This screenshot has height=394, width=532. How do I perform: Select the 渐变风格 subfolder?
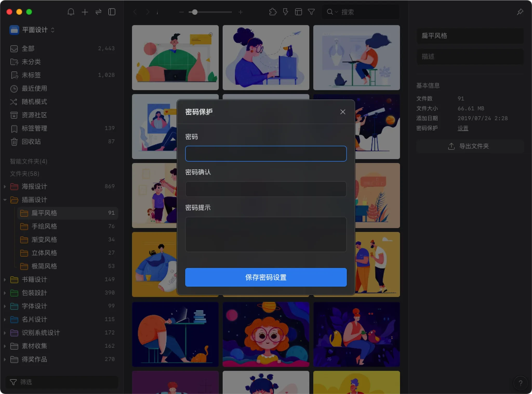[x=68, y=240]
